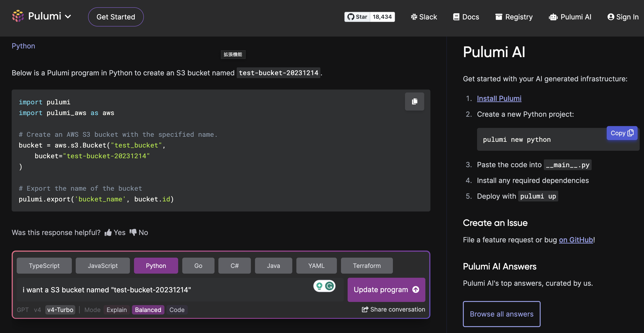Click the Grammarly icon in the prompt
The height and width of the screenshot is (333, 644).
tap(330, 286)
